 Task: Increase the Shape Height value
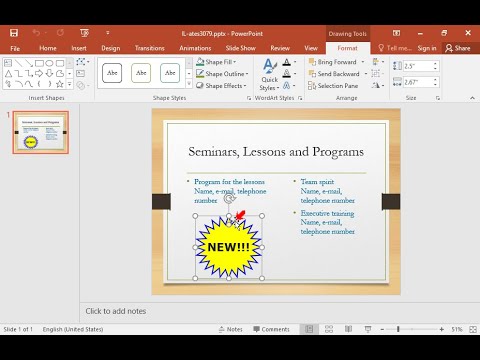436,63
